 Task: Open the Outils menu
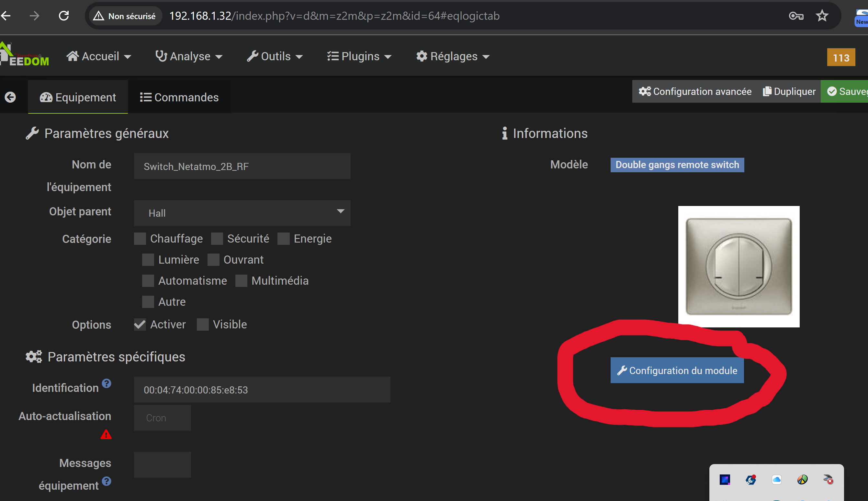[x=275, y=56]
